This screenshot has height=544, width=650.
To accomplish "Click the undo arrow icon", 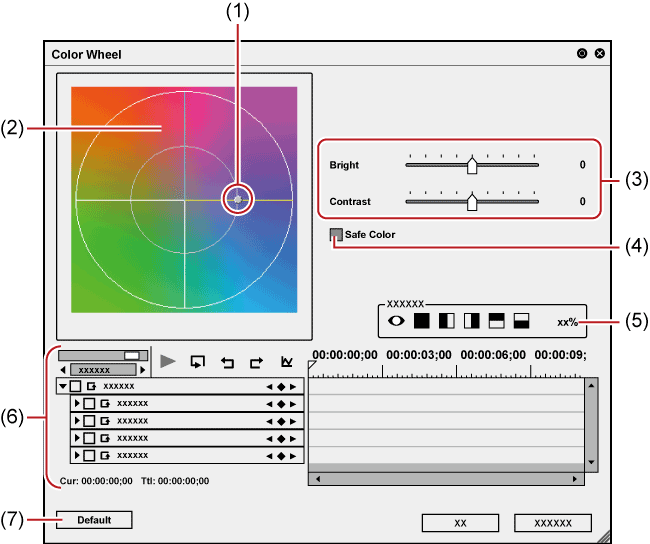I will 227,362.
